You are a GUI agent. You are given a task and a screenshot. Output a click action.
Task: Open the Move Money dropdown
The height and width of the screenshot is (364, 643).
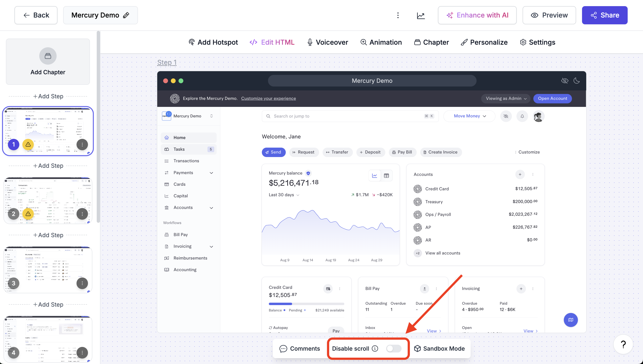click(x=469, y=116)
